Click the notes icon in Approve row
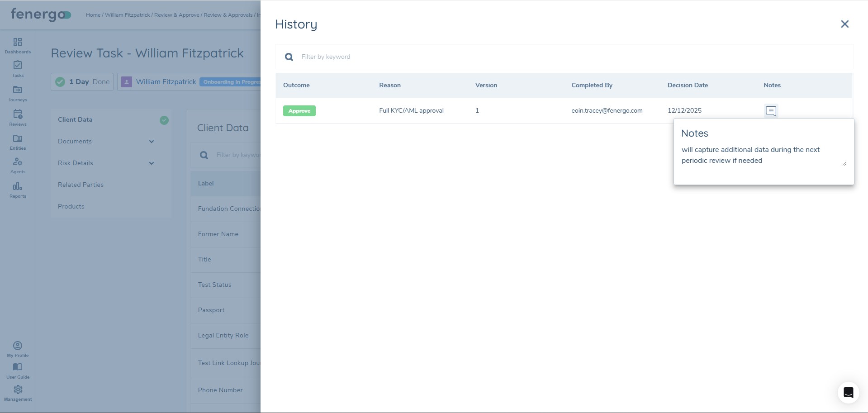Screen dimensions: 868x413 coord(771,111)
